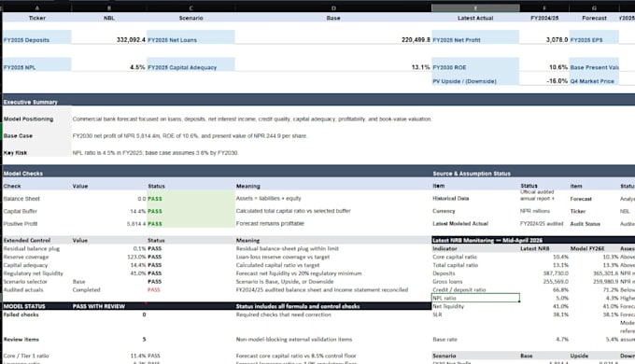Viewport: 635px width, 364px height.
Task: Click the 'Source & Assumption Status' header
Action: click(x=472, y=174)
